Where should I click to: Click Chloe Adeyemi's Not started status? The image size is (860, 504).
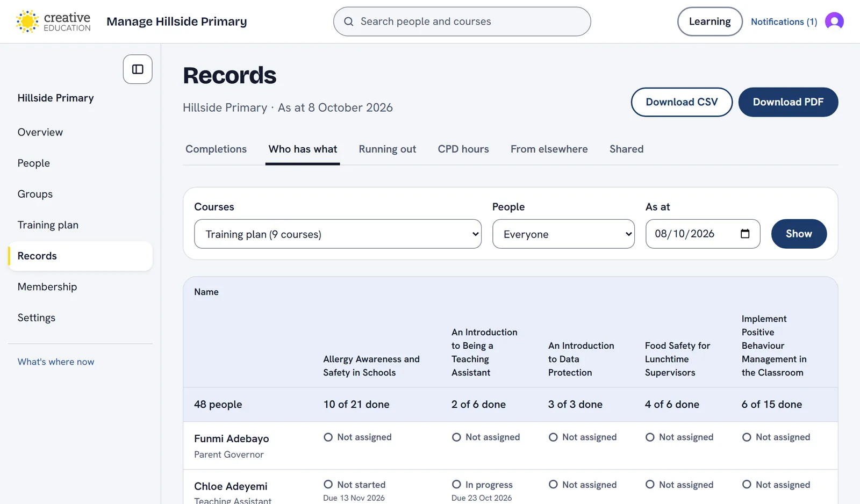click(x=355, y=485)
